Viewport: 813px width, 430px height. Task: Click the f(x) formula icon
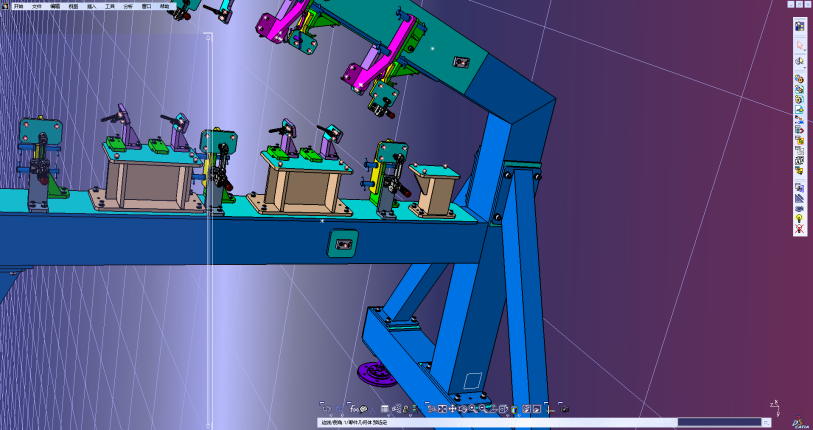click(353, 409)
